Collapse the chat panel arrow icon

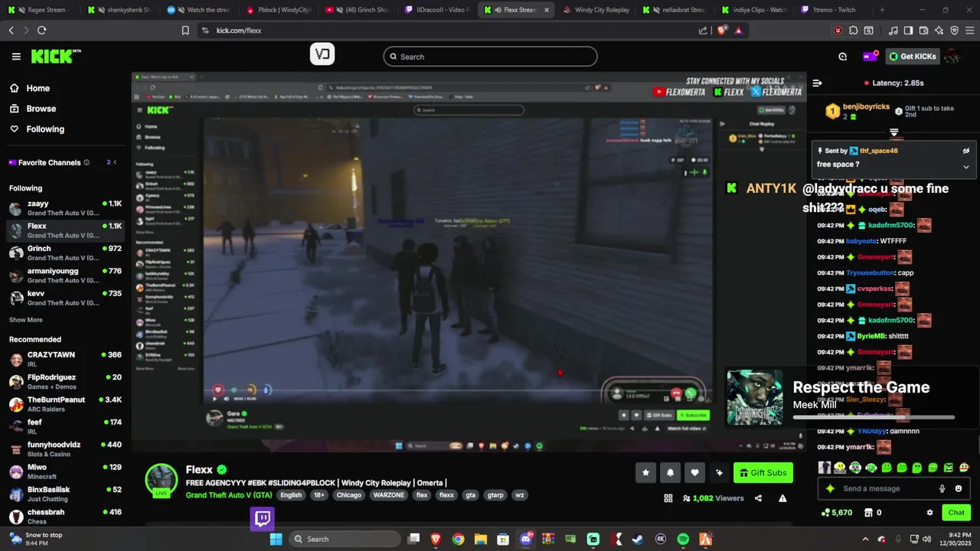(817, 83)
